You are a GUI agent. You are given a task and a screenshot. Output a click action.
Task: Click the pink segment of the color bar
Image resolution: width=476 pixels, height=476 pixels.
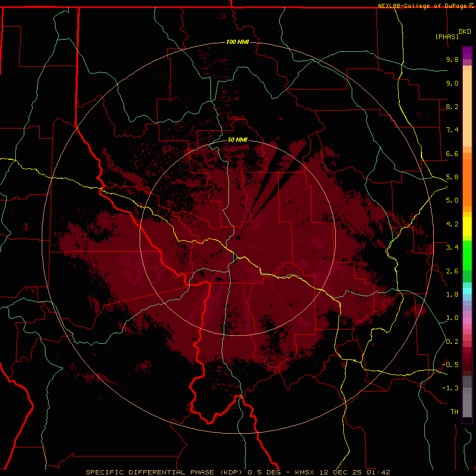pyautogui.click(x=467, y=321)
